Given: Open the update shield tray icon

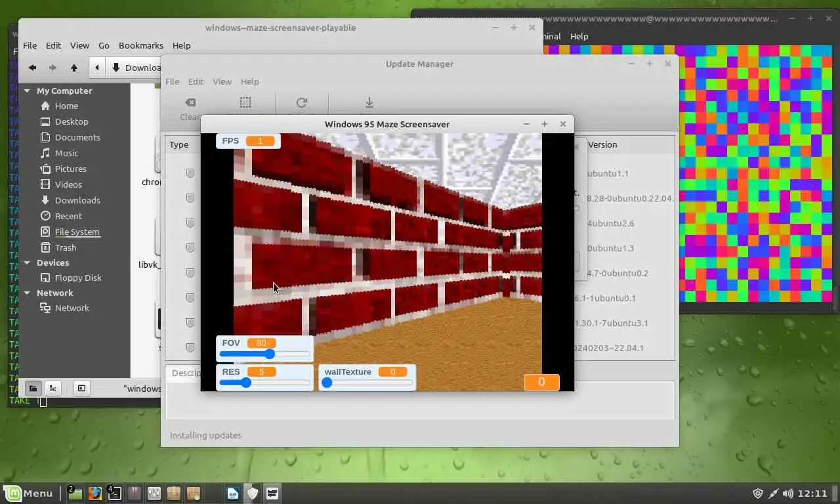Looking at the screenshot, I should 758,493.
